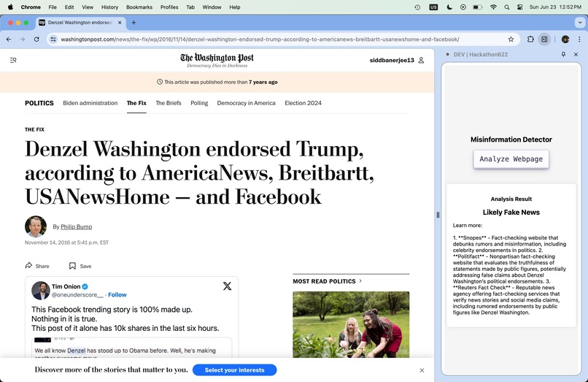The width and height of the screenshot is (588, 382).
Task: Open Spotlight search magnifier icon
Action: click(506, 7)
